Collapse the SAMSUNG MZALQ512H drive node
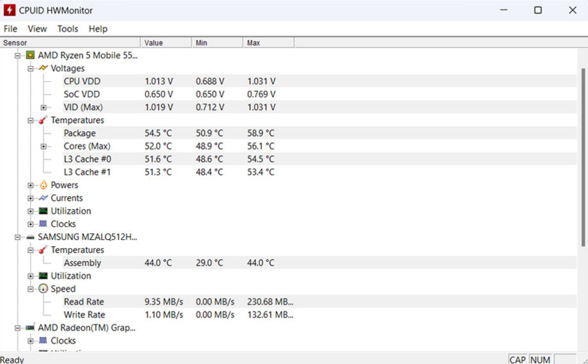 tap(17, 237)
